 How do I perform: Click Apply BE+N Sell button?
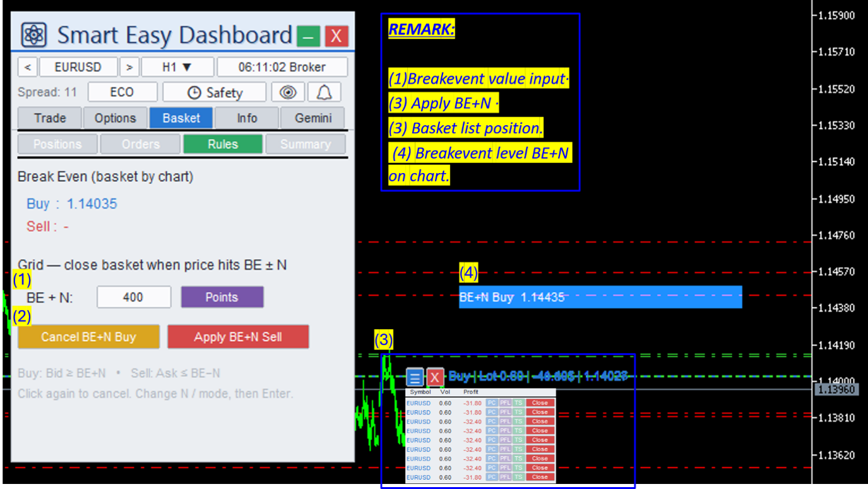[238, 337]
